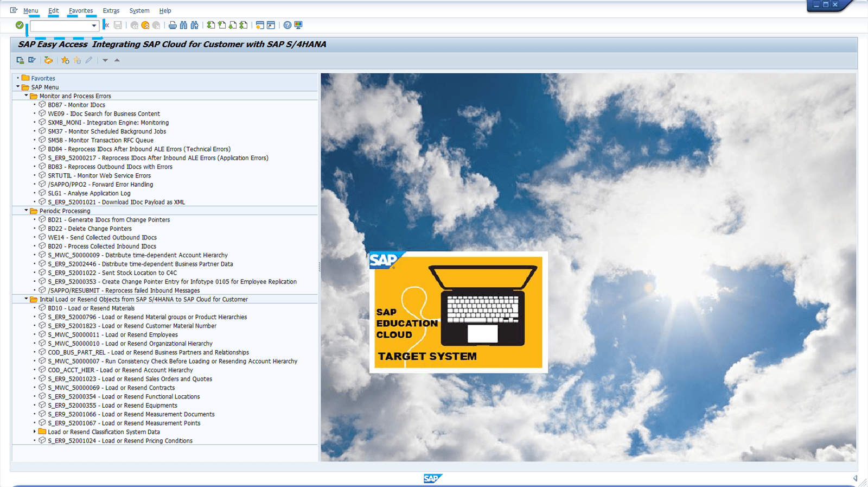This screenshot has height=487, width=868.
Task: Go to the first page icon
Action: 211,25
